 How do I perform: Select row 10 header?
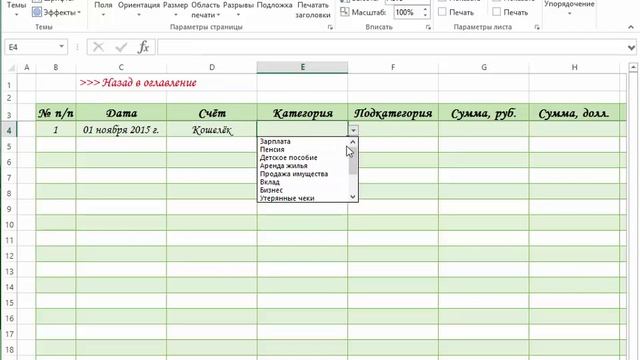9,224
